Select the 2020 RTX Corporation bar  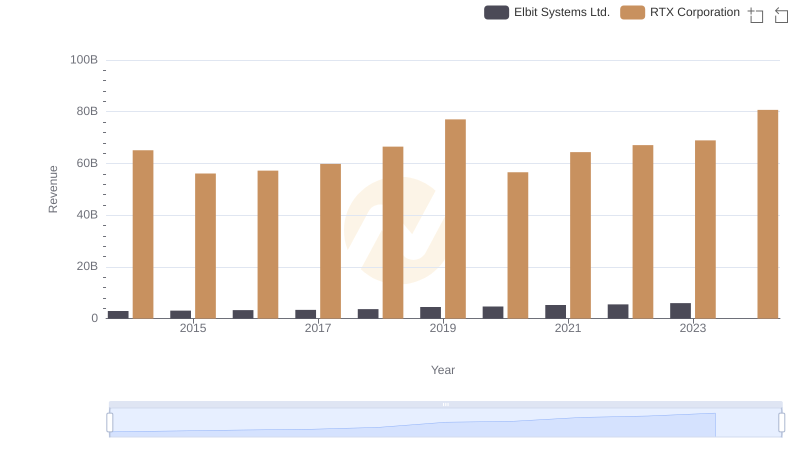point(518,245)
